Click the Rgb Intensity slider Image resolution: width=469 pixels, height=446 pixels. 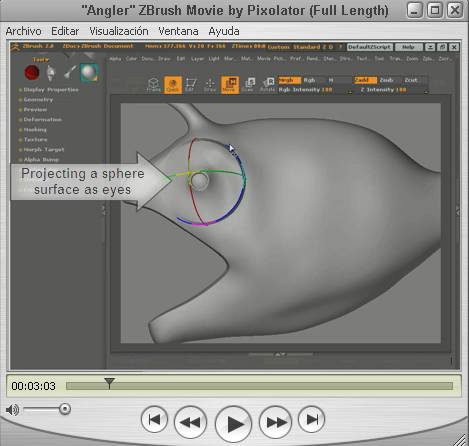[x=315, y=90]
